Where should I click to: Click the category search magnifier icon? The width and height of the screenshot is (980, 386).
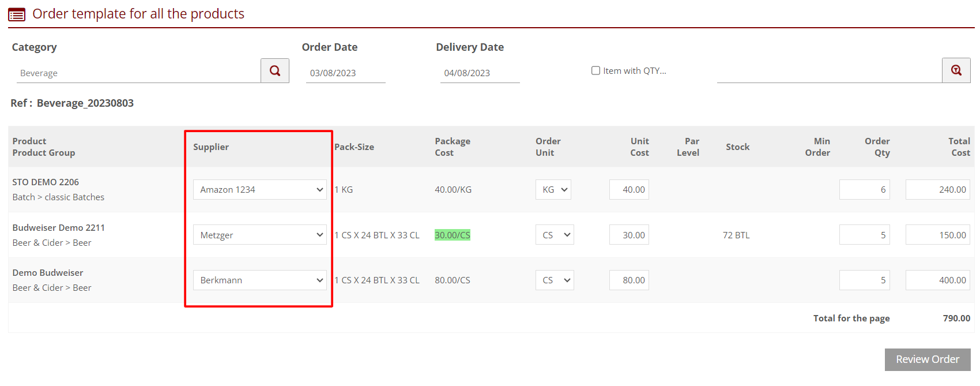[x=275, y=71]
